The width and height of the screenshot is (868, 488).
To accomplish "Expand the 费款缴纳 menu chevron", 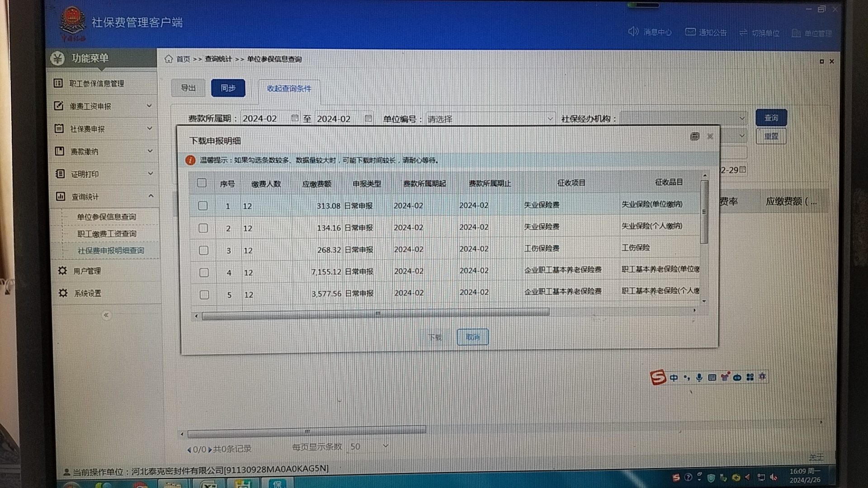I will [x=150, y=151].
